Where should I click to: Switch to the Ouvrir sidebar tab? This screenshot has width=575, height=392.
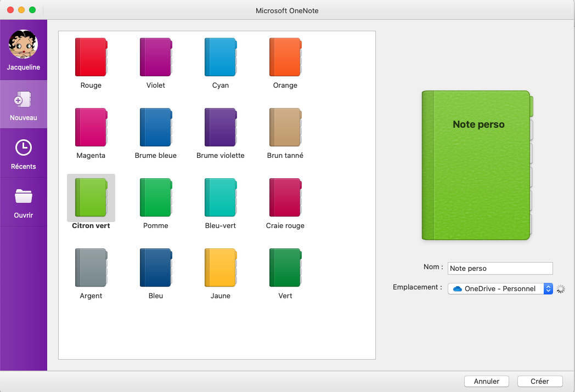24,202
